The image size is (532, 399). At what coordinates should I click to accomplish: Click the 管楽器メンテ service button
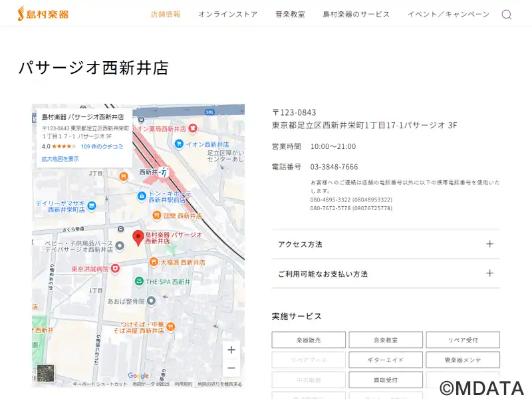coord(463,360)
